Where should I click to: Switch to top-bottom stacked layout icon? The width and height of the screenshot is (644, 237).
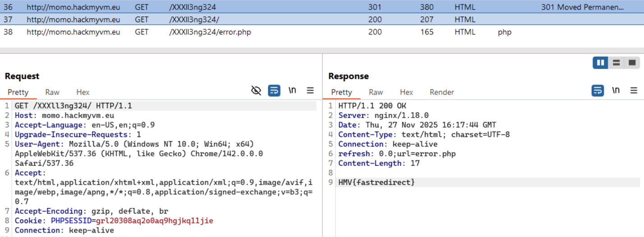click(616, 63)
